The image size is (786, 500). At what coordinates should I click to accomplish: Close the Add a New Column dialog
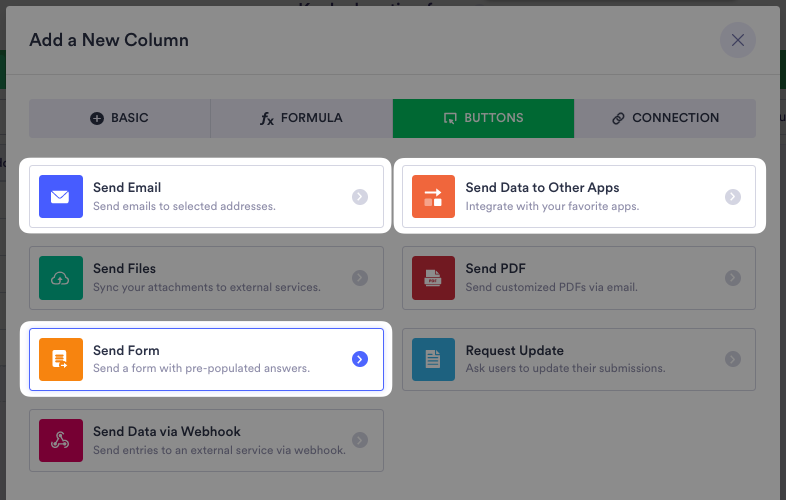pyautogui.click(x=738, y=40)
